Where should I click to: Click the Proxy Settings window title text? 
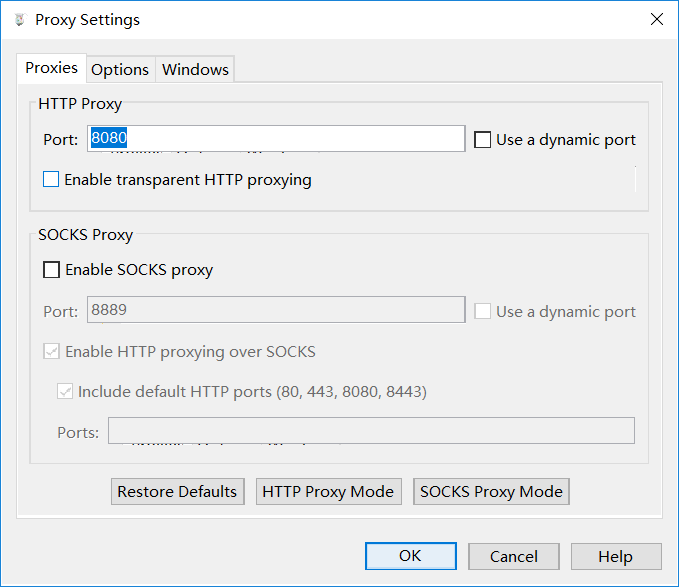pyautogui.click(x=87, y=20)
